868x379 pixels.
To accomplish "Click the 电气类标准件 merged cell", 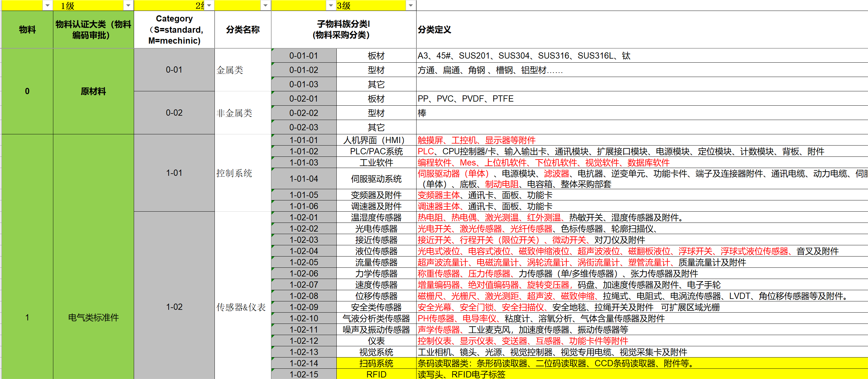I will [93, 317].
